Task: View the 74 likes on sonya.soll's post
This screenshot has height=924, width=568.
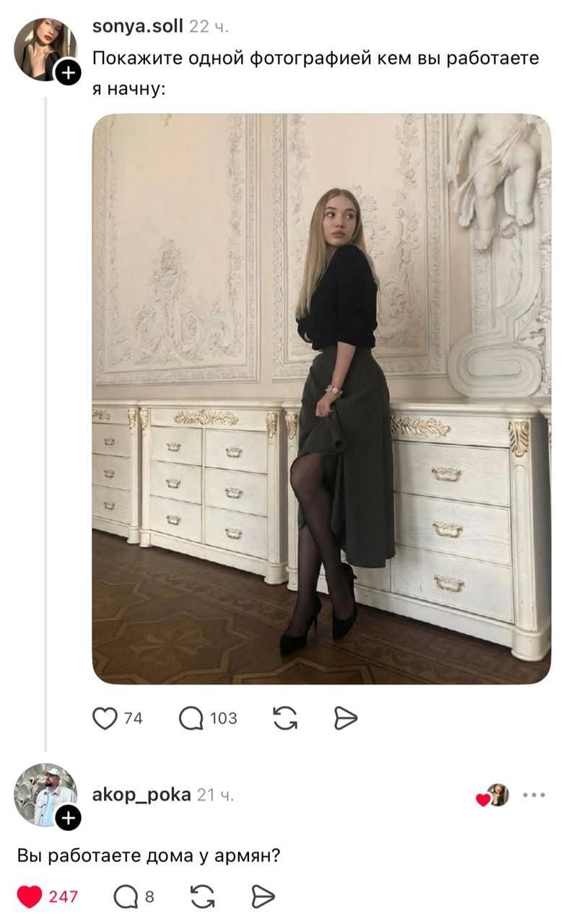Action: (x=132, y=718)
